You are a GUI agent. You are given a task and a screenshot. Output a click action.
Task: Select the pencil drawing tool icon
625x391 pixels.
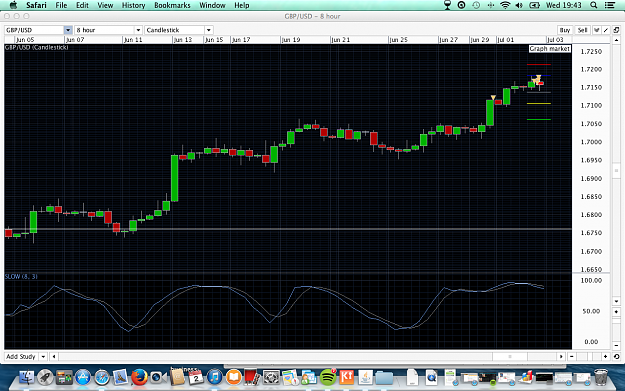coord(606,30)
